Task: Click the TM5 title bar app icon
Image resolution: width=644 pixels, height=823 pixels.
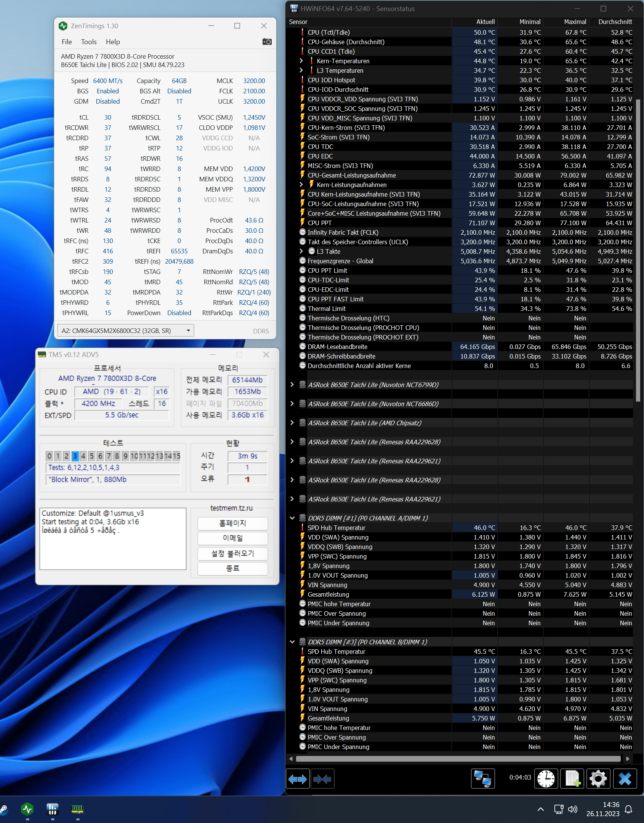Action: (x=42, y=355)
